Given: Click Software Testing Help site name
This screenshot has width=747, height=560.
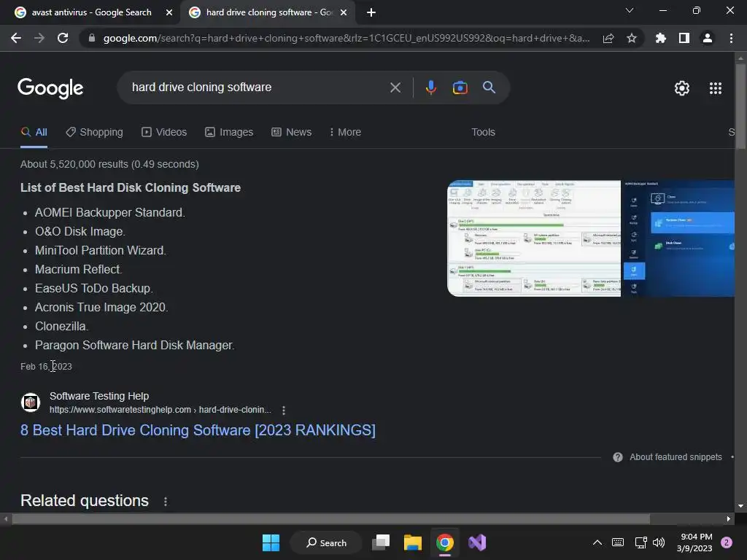Looking at the screenshot, I should coord(99,396).
